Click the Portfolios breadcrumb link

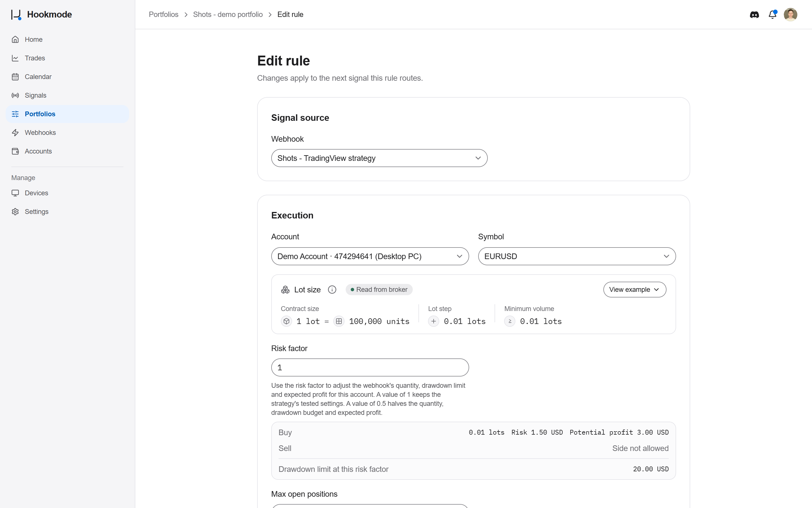pyautogui.click(x=164, y=14)
